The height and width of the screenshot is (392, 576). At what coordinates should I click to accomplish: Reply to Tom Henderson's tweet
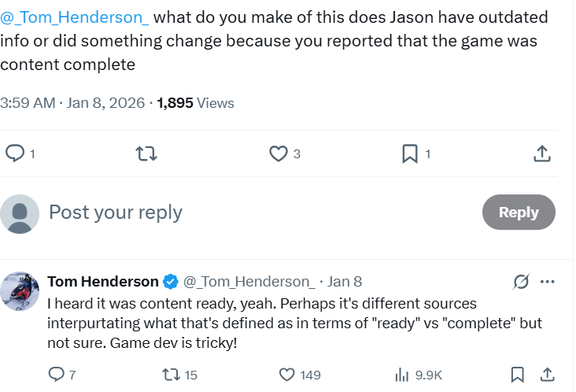57,375
